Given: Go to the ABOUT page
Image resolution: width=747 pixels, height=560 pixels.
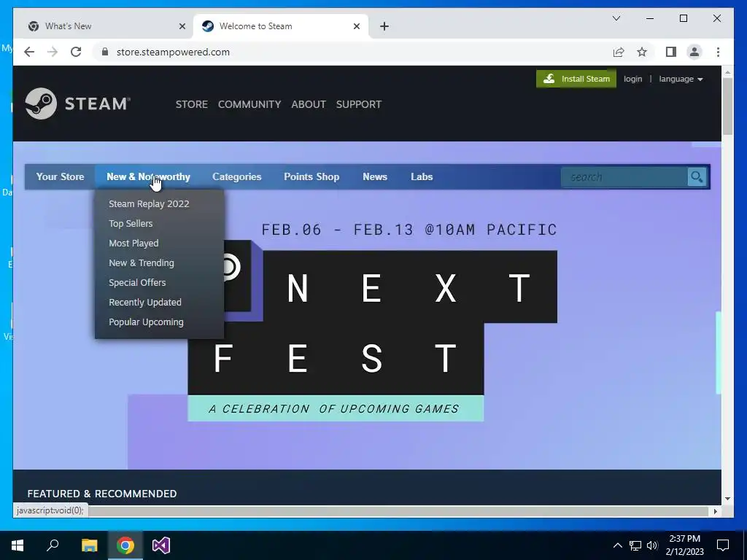Looking at the screenshot, I should click(x=309, y=104).
